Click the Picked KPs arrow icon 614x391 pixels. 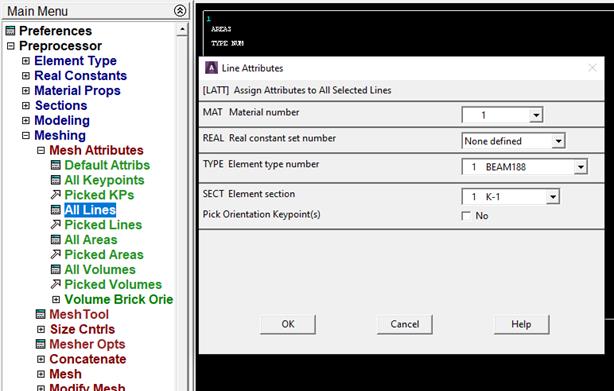56,195
